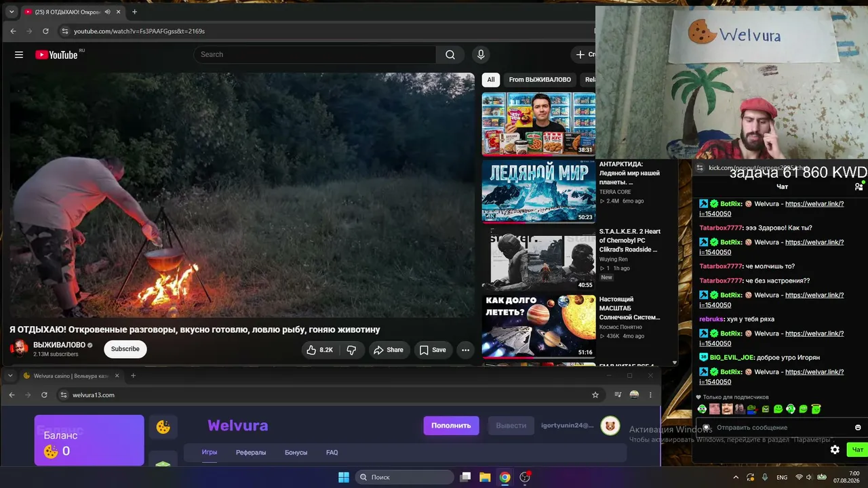Click the taskbar Поиск search box
Screen dimensions: 868x488
coord(405,477)
